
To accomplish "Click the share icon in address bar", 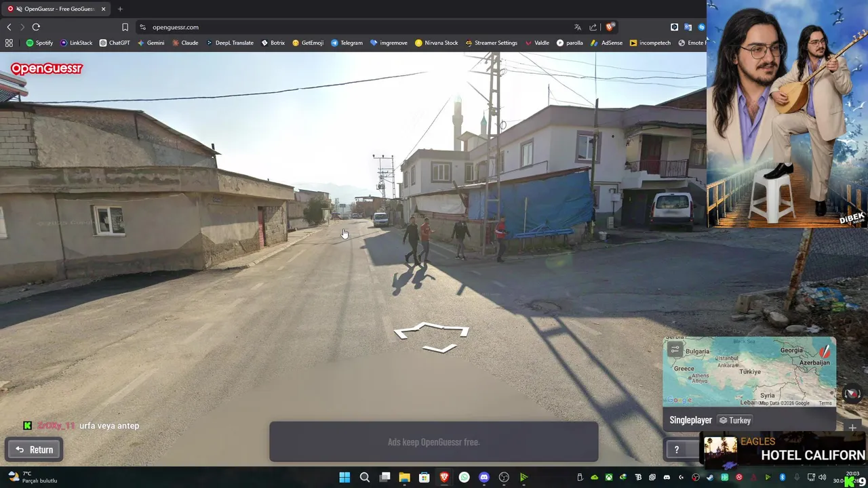I will click(x=593, y=27).
